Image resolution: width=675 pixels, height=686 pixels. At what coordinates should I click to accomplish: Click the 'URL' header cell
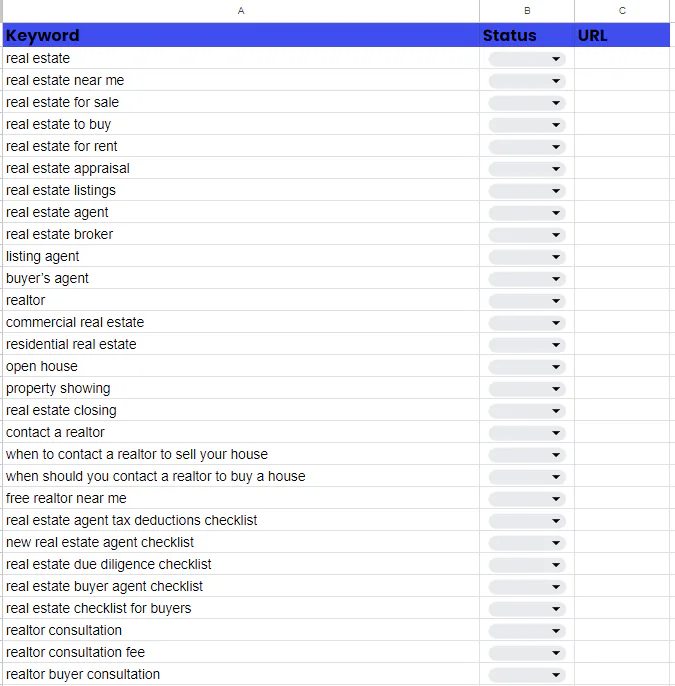[x=622, y=35]
